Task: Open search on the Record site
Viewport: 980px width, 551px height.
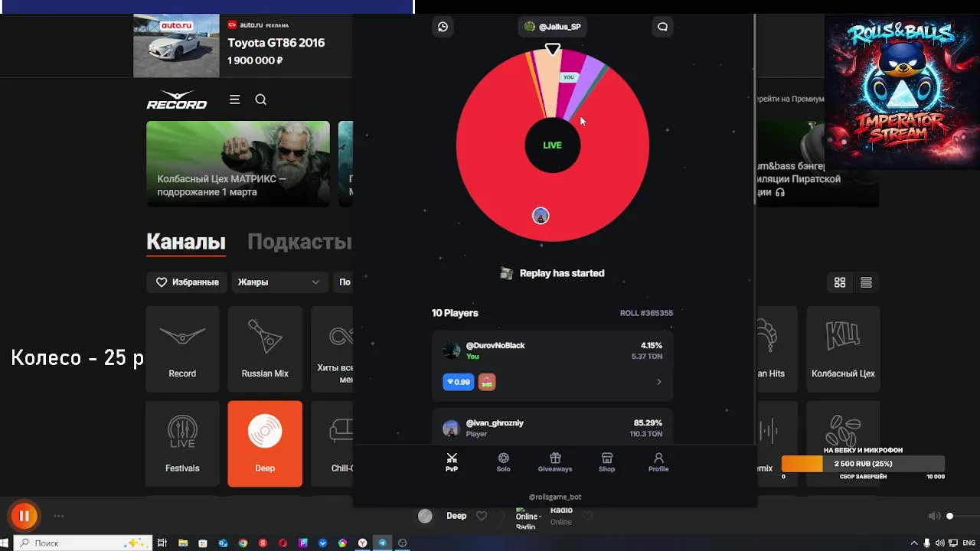Action: (260, 99)
